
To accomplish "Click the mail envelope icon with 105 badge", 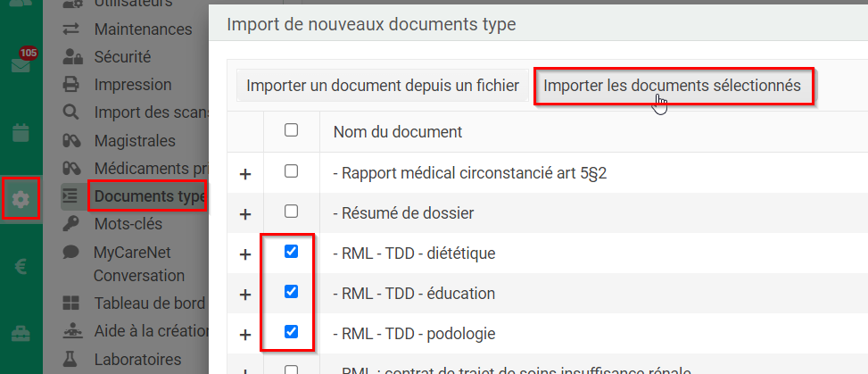I will coord(21,65).
